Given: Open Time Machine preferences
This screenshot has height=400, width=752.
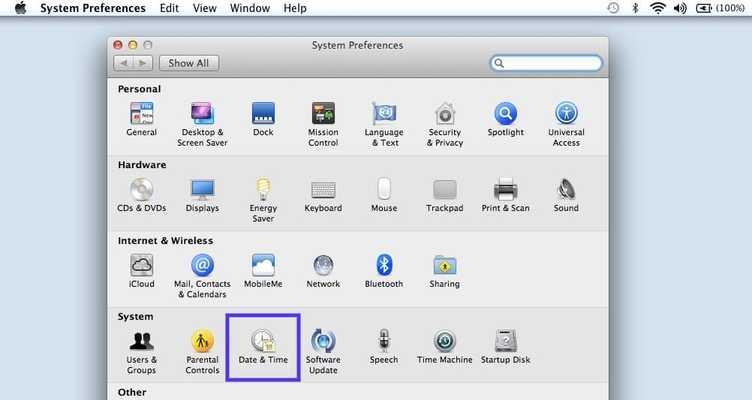Looking at the screenshot, I should 445,346.
